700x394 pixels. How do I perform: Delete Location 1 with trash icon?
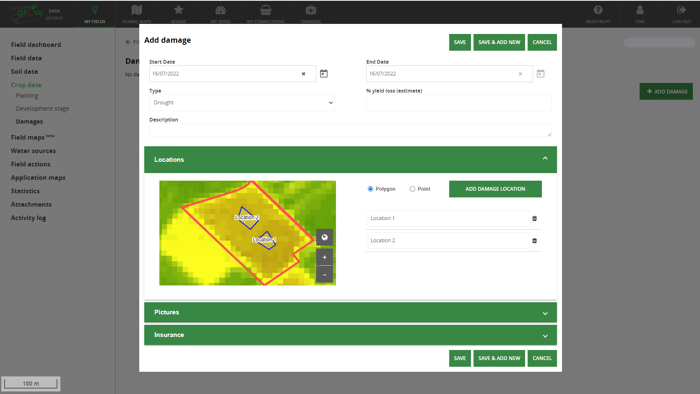click(534, 219)
